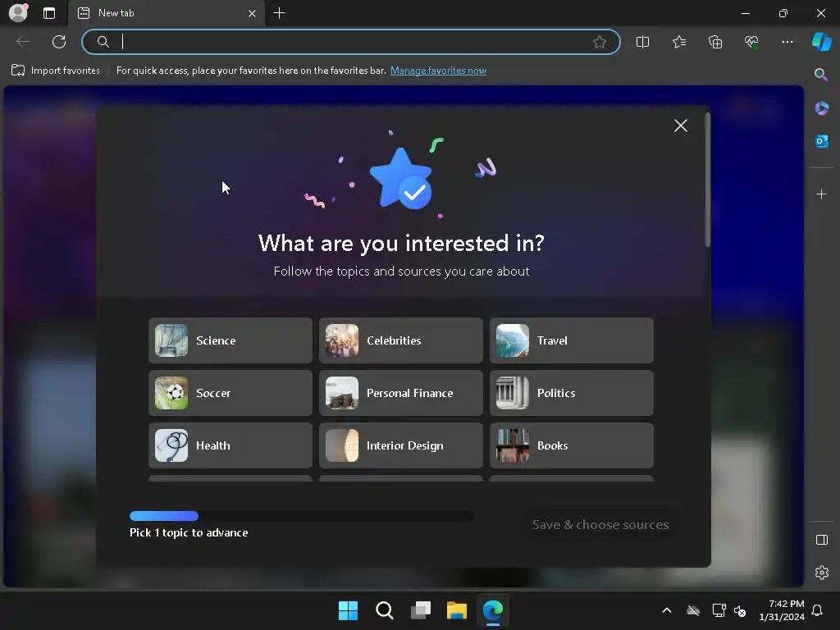Open File Explorer from taskbar
Viewport: 840px width, 630px height.
tap(457, 610)
